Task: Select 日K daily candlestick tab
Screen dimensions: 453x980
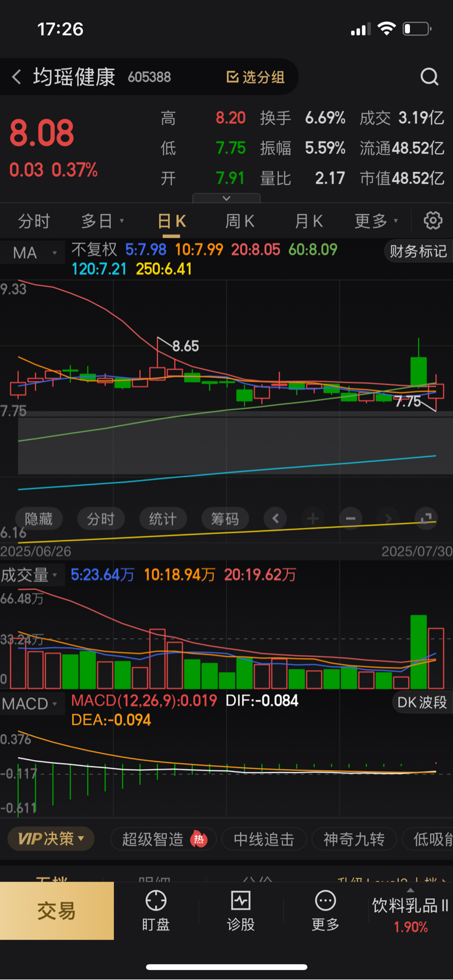Action: click(172, 222)
